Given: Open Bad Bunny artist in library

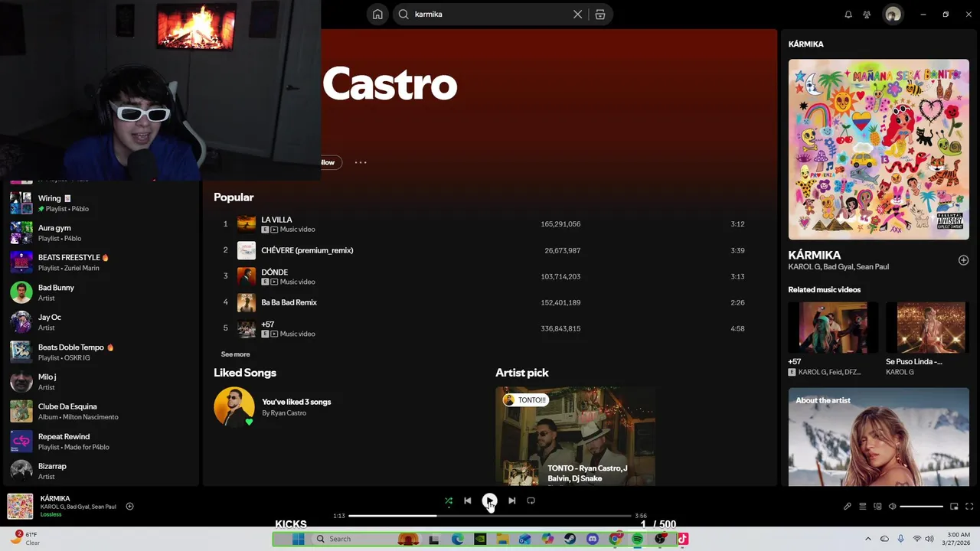Looking at the screenshot, I should pyautogui.click(x=100, y=292).
